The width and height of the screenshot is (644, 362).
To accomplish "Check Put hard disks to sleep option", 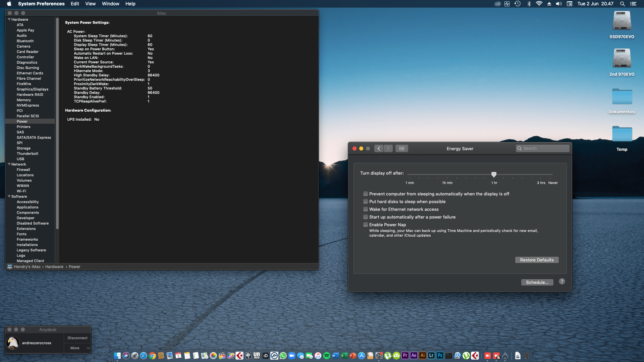I will tap(366, 201).
